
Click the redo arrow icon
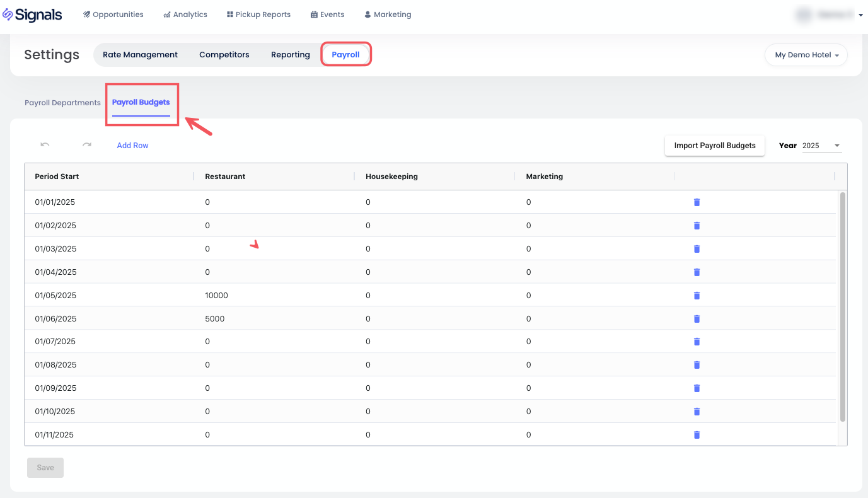(x=86, y=145)
